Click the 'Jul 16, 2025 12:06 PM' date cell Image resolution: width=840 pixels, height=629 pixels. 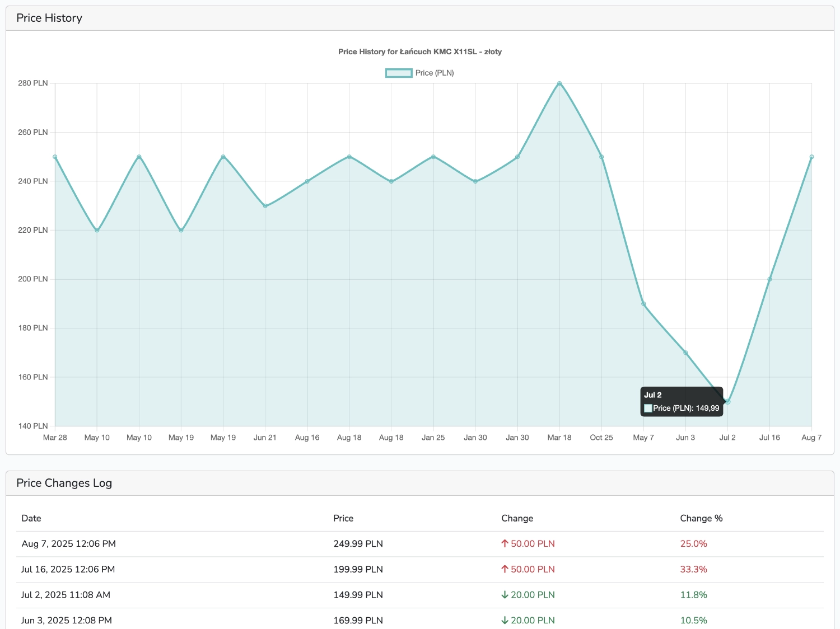[x=68, y=569]
